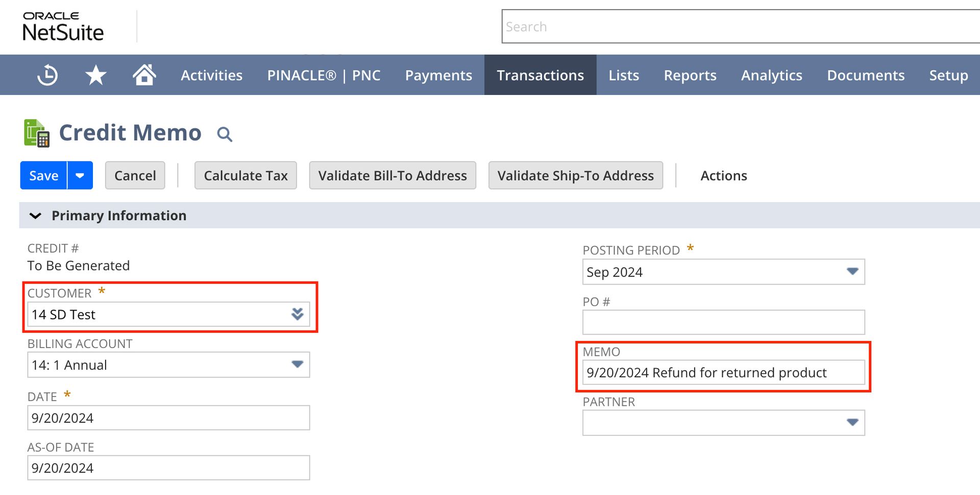Viewport: 980px width, 495px height.
Task: Focus the global Search box
Action: point(740,27)
